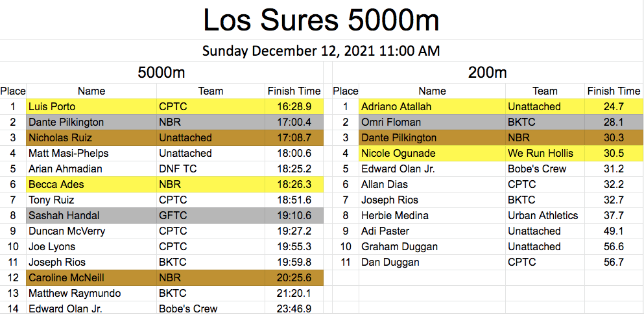The width and height of the screenshot is (644, 315).
Task: Click the Omri Floman name cell
Action: tap(432, 122)
